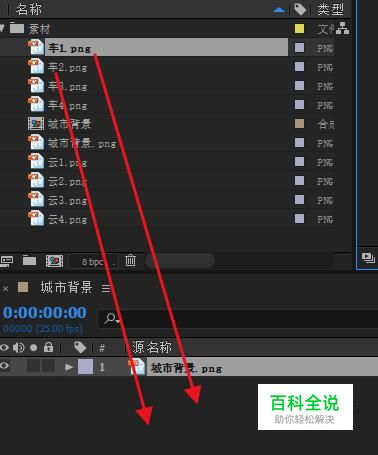378x455 pixels.
Task: Toggle lock switch for layer 1
Action: 48,366
